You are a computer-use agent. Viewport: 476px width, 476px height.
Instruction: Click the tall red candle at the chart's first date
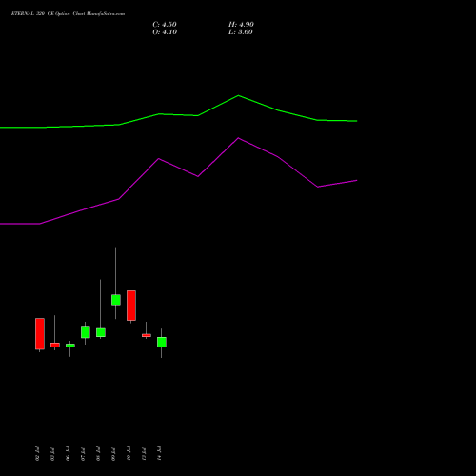pyautogui.click(x=40, y=334)
